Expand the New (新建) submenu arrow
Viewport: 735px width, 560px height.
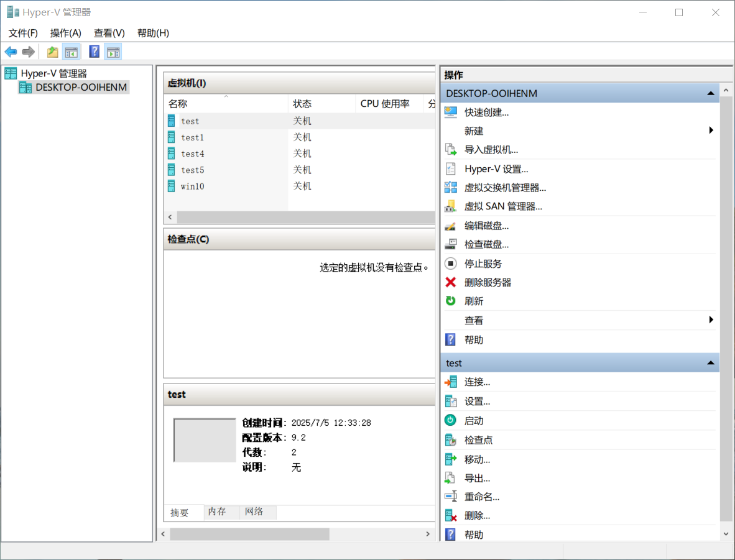(x=711, y=131)
